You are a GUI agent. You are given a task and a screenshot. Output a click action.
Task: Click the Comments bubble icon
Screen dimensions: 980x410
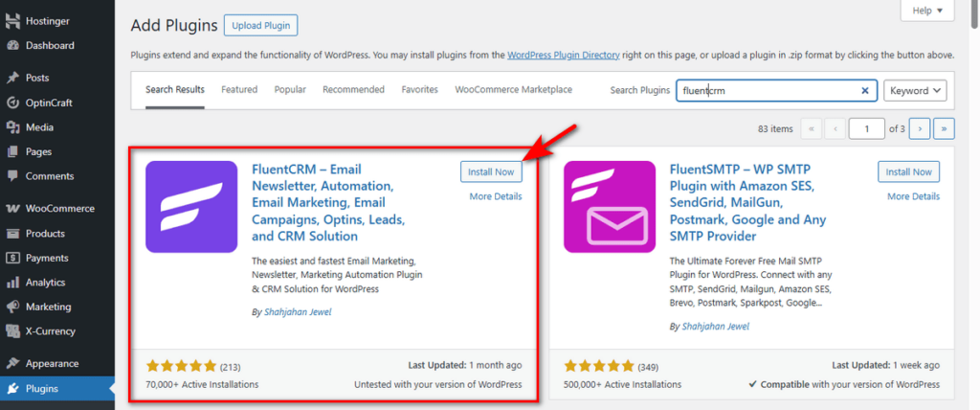12,176
